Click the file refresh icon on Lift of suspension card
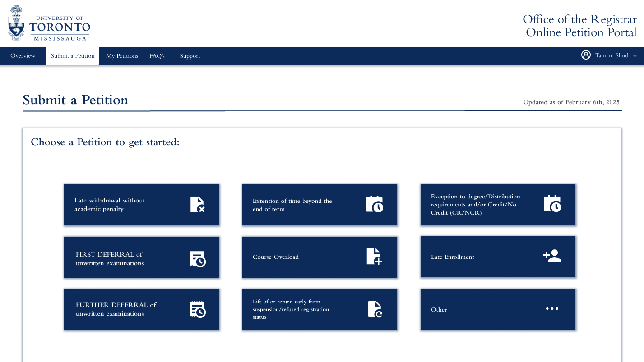Image resolution: width=644 pixels, height=362 pixels. coord(375,309)
